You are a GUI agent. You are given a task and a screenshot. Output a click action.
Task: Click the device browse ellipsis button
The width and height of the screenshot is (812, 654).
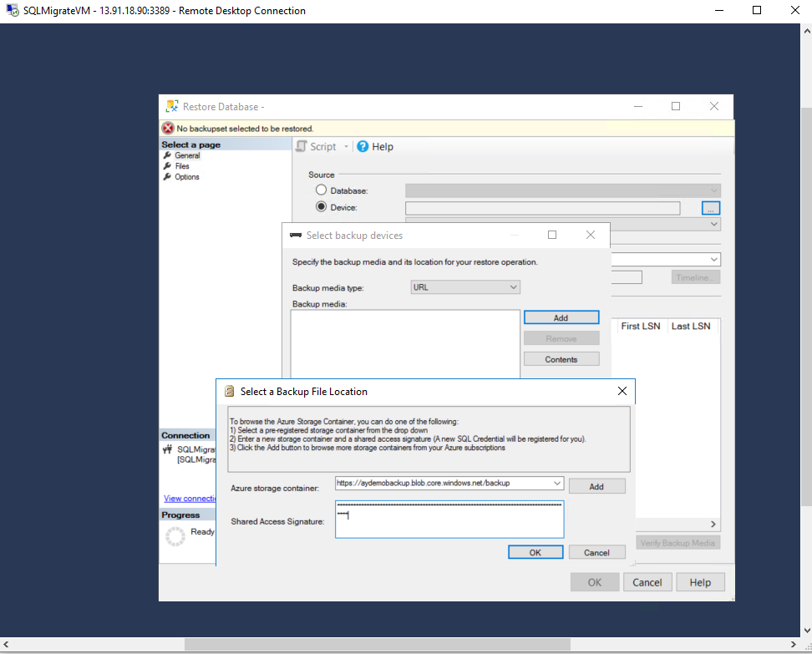point(710,208)
